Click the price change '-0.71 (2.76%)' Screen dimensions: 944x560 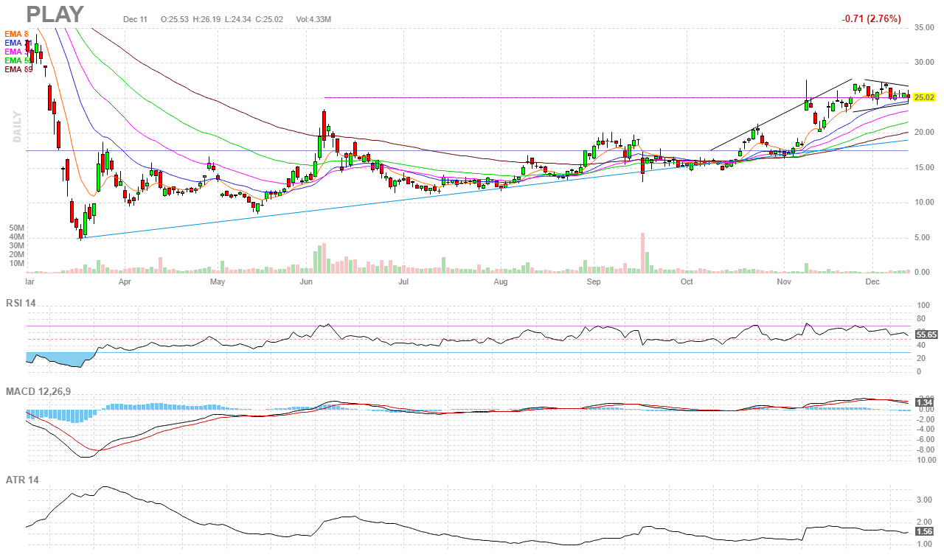871,19
